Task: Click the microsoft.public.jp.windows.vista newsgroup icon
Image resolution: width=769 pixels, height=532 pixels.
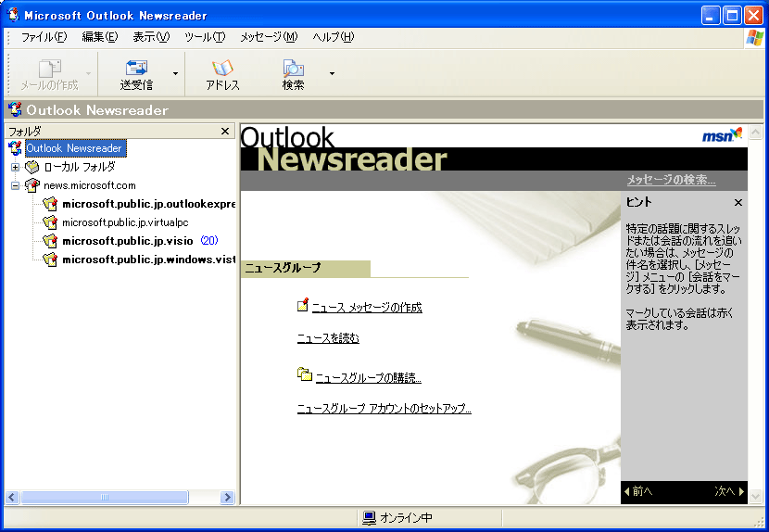Action: point(49,260)
